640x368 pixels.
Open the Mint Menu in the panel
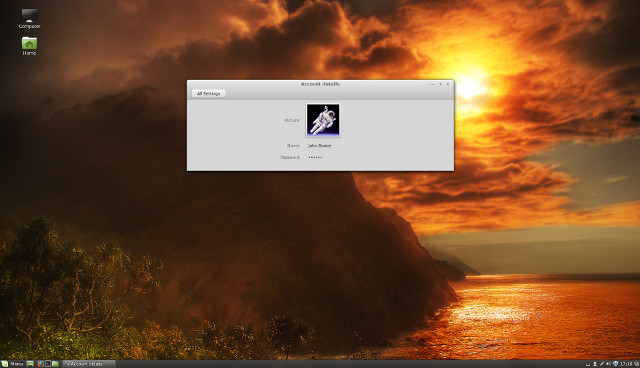12,364
